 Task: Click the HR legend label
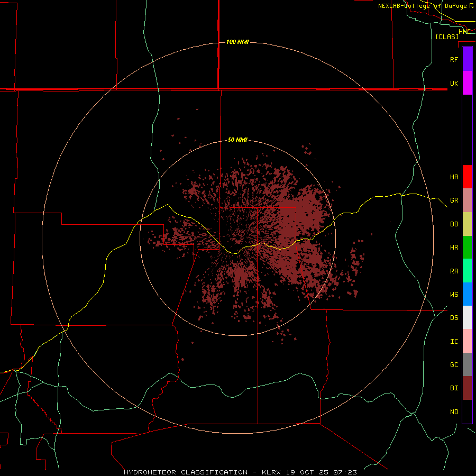click(x=454, y=248)
